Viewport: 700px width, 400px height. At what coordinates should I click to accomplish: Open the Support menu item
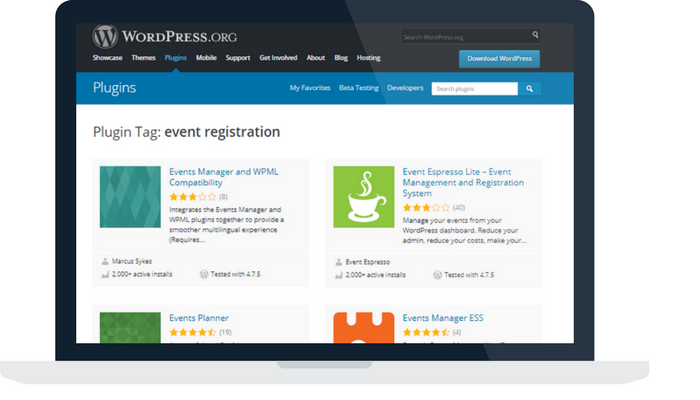pos(238,58)
